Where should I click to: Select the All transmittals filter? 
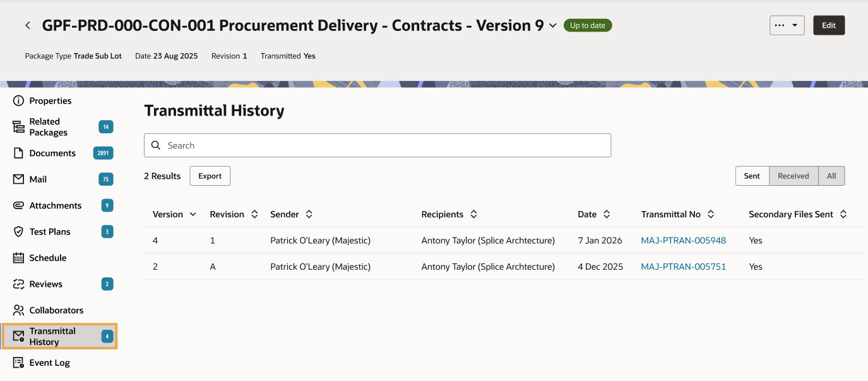tap(831, 176)
